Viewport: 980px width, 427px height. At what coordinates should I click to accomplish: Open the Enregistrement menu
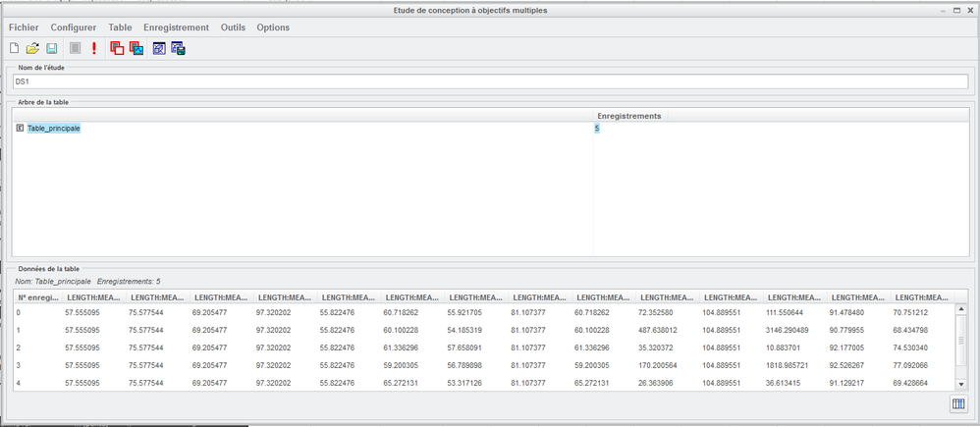coord(176,27)
